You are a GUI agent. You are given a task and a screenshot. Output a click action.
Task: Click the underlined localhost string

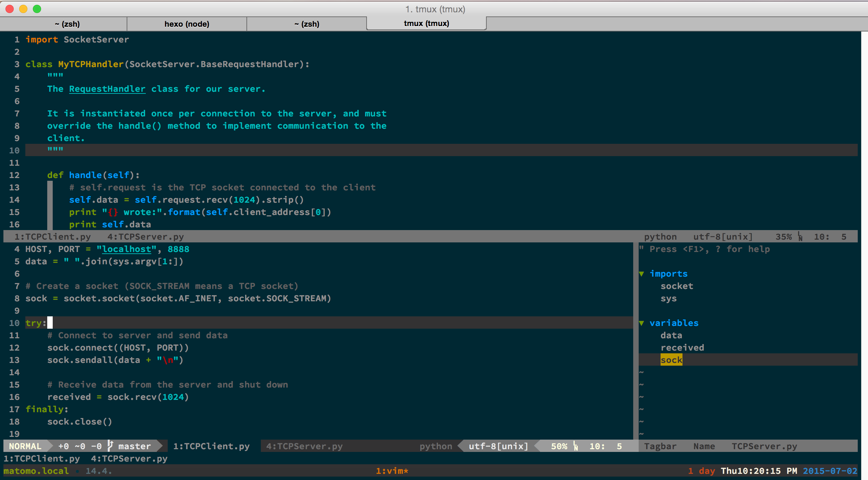[127, 249]
